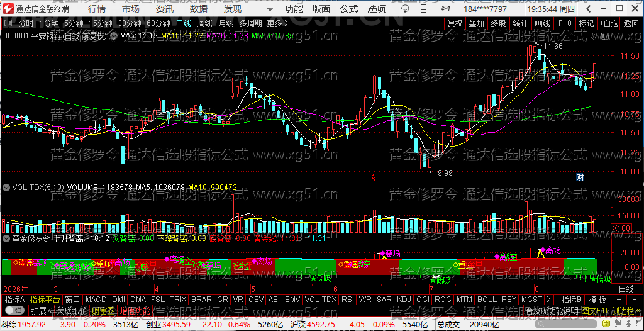Open 增值功能 link
Viewport: 644px width, 331px height.
coord(135,310)
